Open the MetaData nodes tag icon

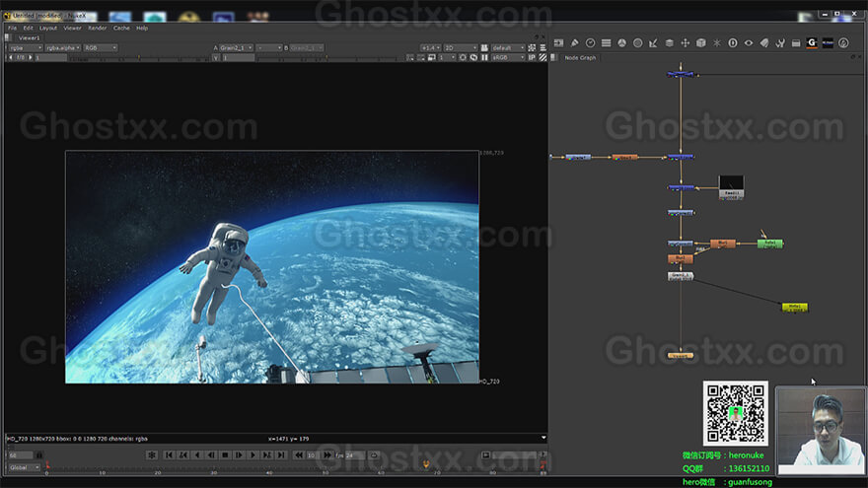coord(764,43)
